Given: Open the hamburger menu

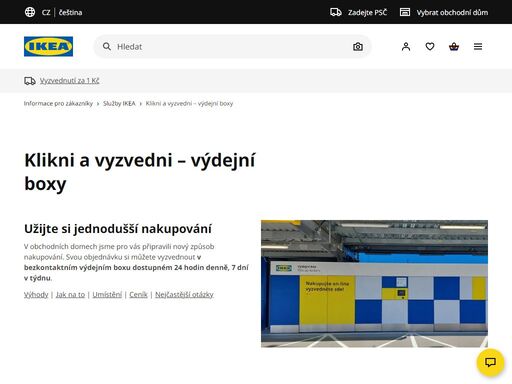Looking at the screenshot, I should click(x=478, y=46).
